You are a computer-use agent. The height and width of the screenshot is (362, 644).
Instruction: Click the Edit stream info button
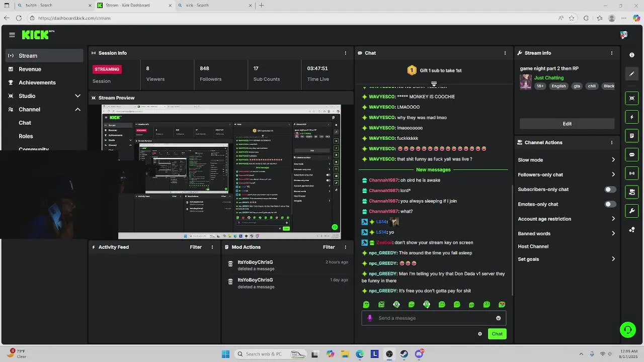point(567,124)
